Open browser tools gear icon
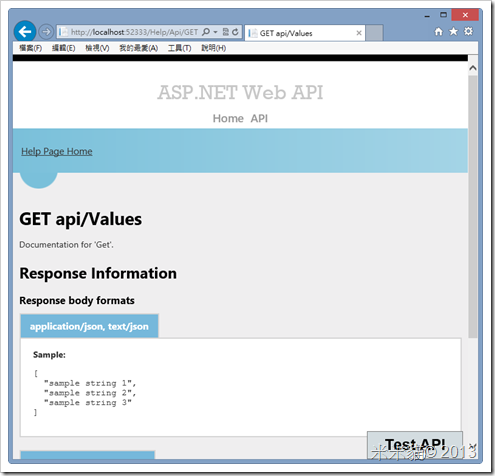Screen dimensions: 495x476 (468, 32)
